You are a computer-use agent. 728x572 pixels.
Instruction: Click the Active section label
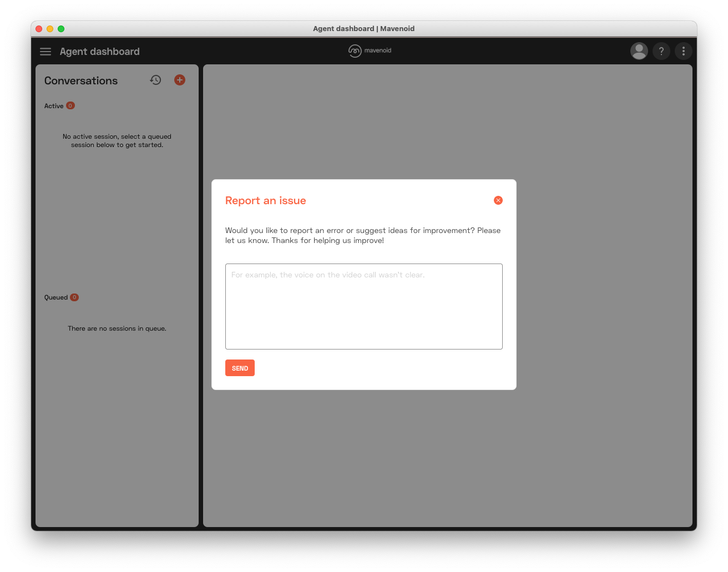(54, 106)
